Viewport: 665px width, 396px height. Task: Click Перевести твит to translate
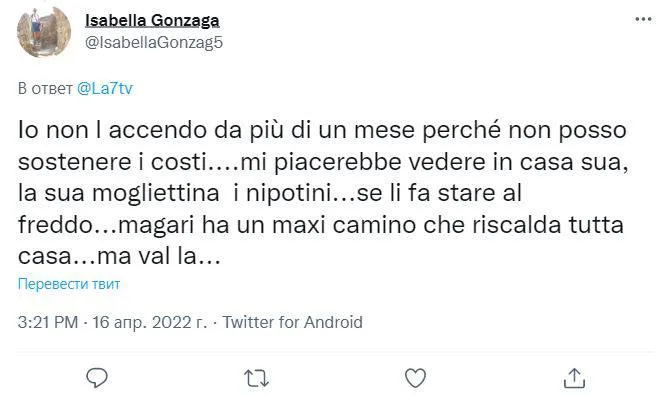coord(69,283)
